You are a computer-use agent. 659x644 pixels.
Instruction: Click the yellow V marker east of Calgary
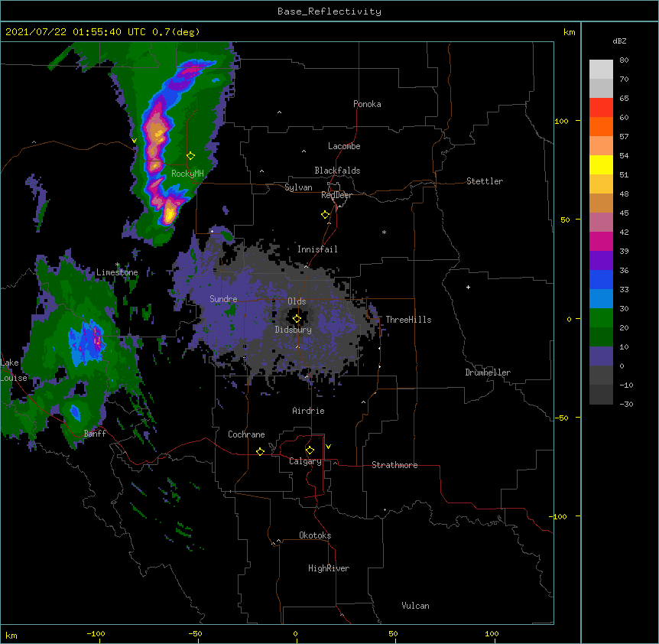[328, 447]
